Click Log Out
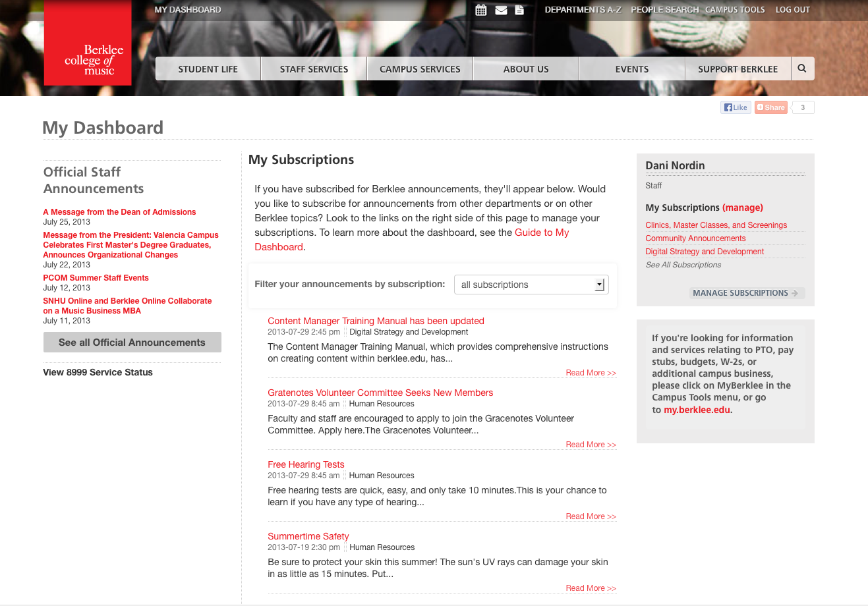 coord(793,10)
